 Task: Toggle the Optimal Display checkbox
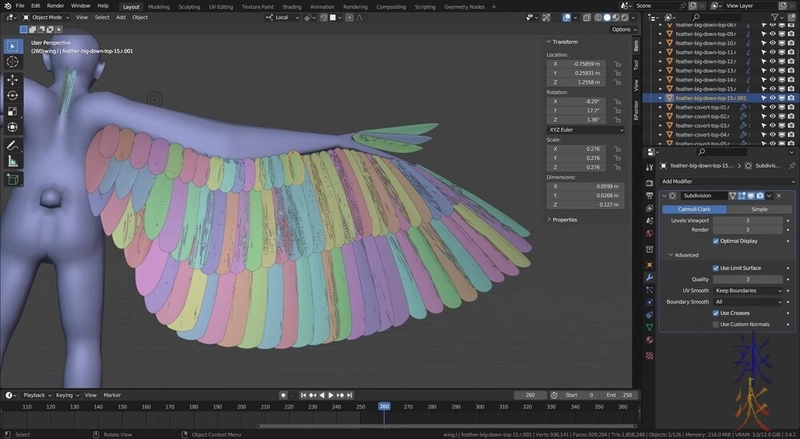tap(716, 241)
